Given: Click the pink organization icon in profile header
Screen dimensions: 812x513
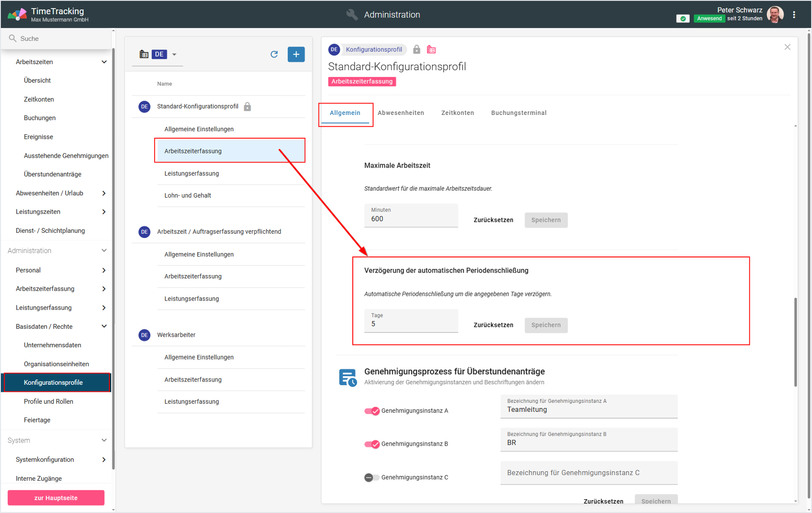Looking at the screenshot, I should click(431, 49).
